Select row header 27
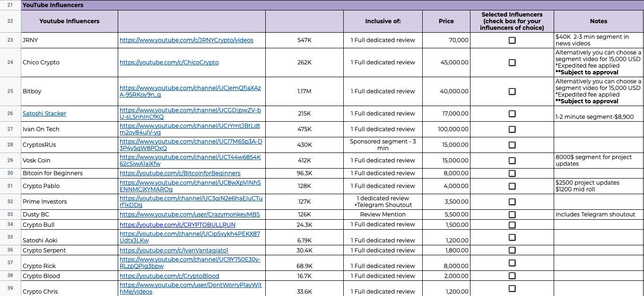The image size is (644, 296). 10,129
